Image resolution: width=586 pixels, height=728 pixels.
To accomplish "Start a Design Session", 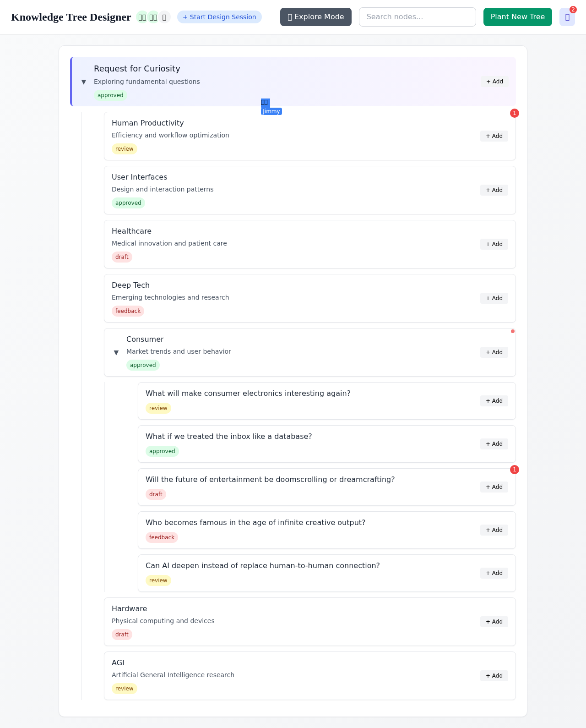I will click(219, 16).
